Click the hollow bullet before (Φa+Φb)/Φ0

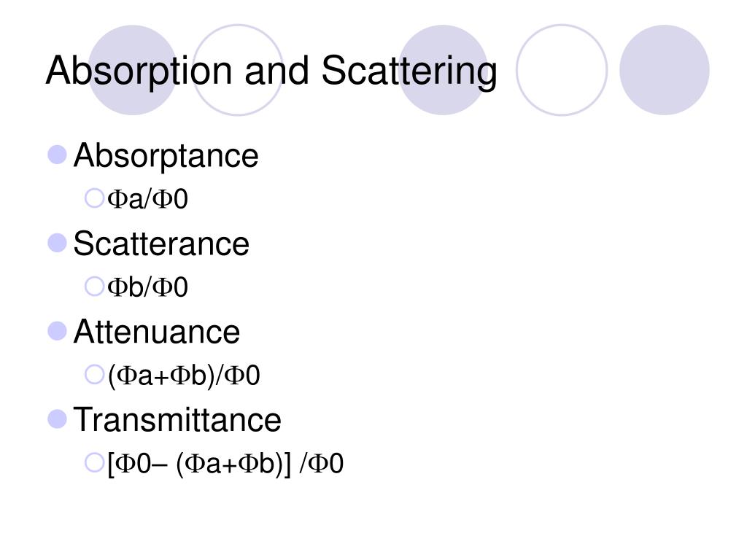click(x=94, y=375)
